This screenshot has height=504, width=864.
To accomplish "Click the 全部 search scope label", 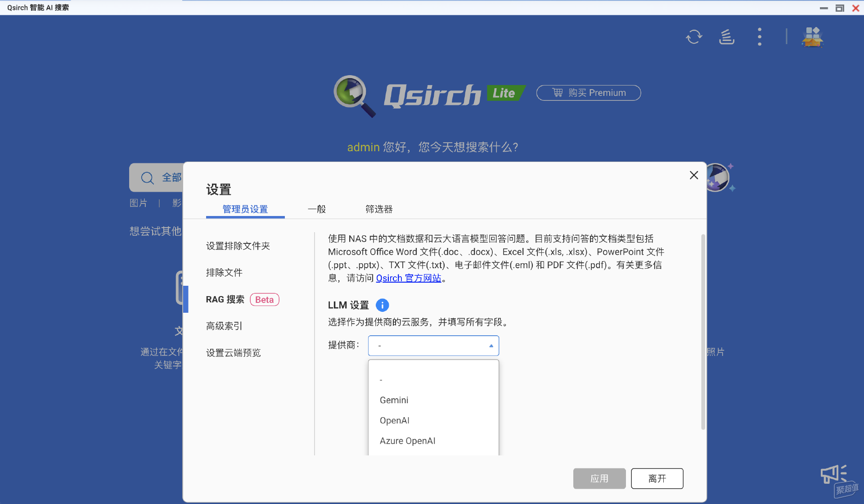I will pos(172,178).
